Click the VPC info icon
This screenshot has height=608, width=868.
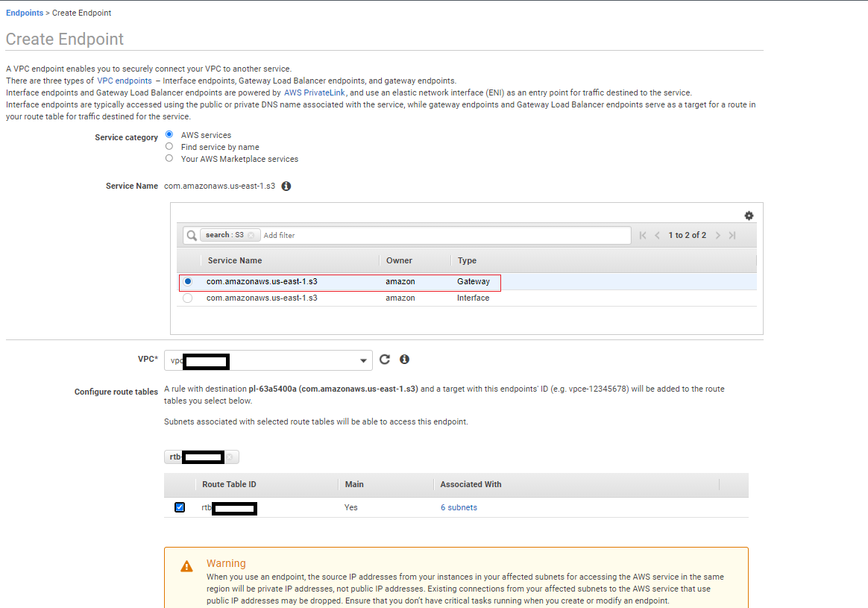click(405, 360)
